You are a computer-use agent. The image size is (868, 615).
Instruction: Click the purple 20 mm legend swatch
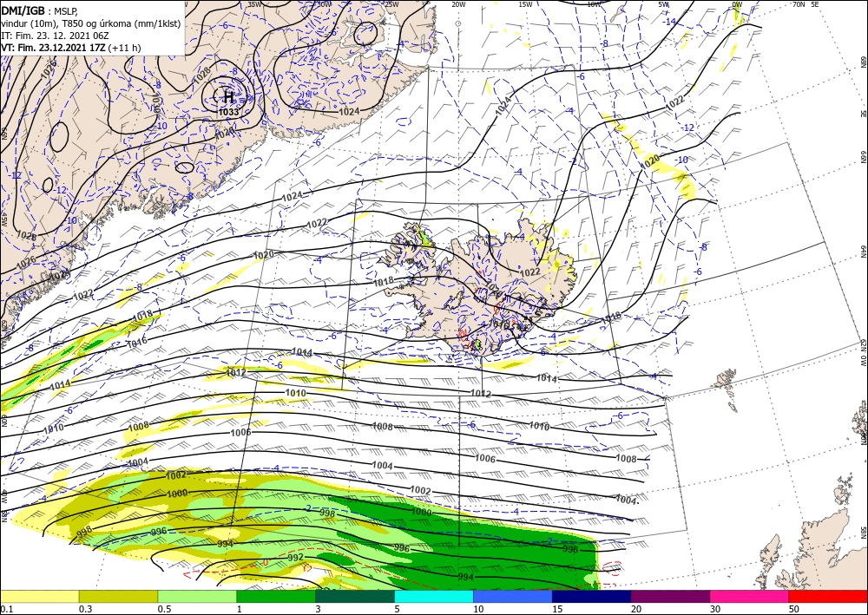click(670, 596)
